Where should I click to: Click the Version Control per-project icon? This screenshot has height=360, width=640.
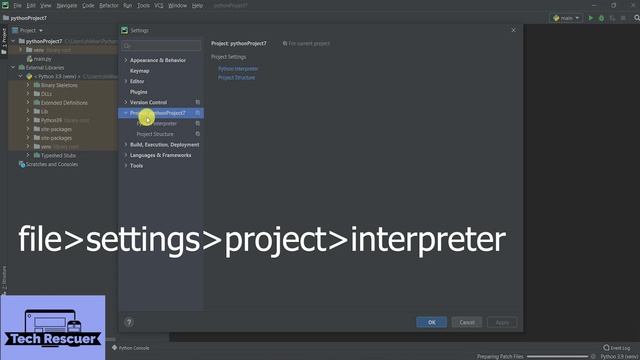tap(198, 102)
